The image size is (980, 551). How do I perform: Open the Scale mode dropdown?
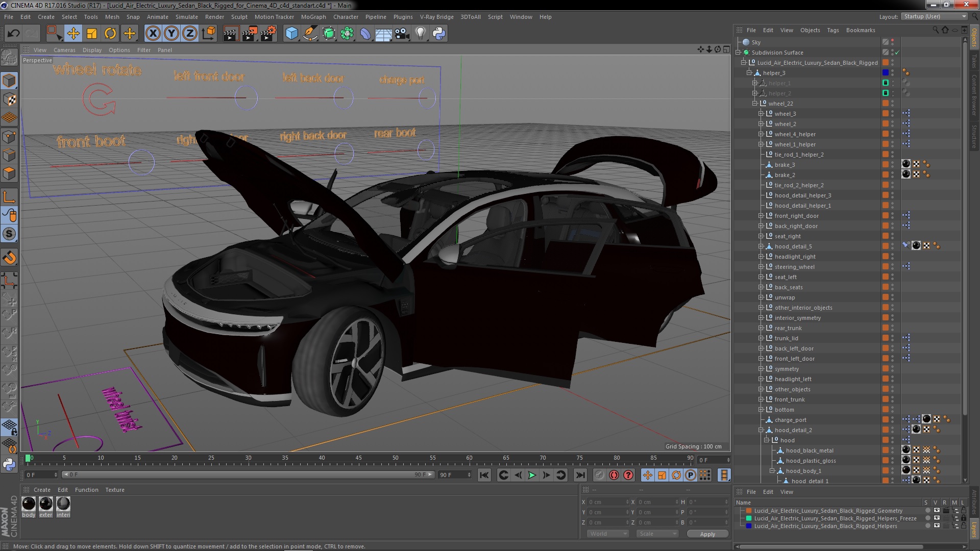657,534
